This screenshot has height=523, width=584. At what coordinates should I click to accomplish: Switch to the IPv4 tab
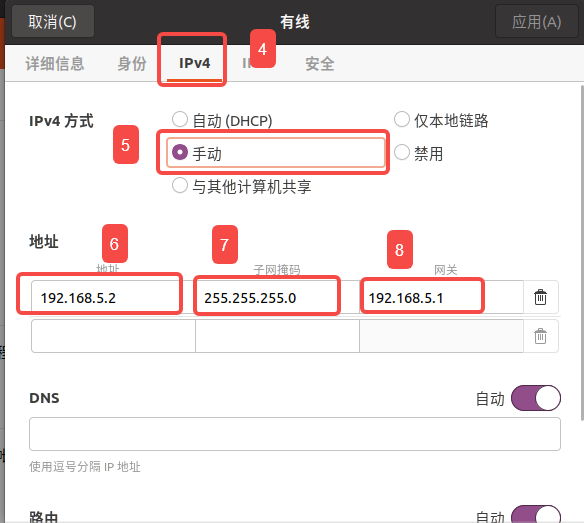(194, 64)
